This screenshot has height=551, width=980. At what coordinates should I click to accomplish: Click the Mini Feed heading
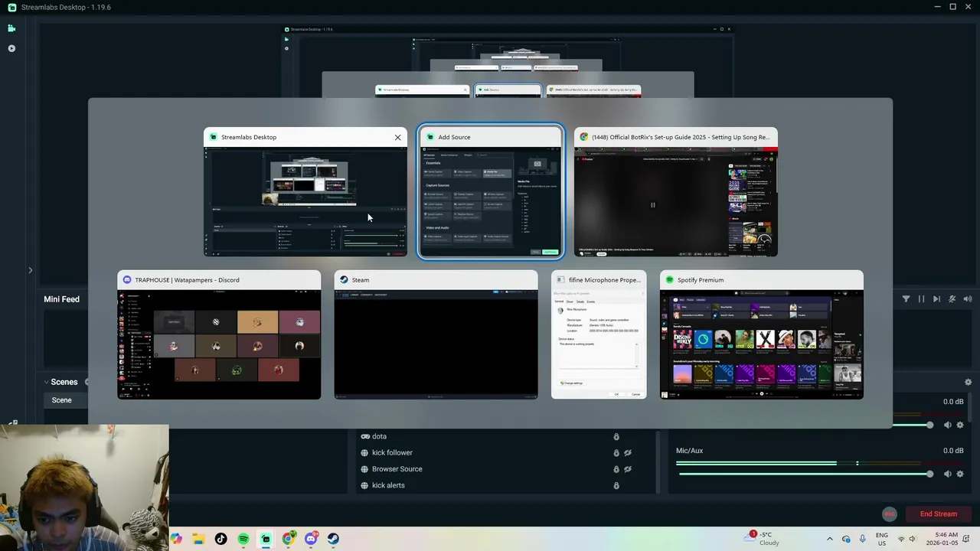[61, 299]
